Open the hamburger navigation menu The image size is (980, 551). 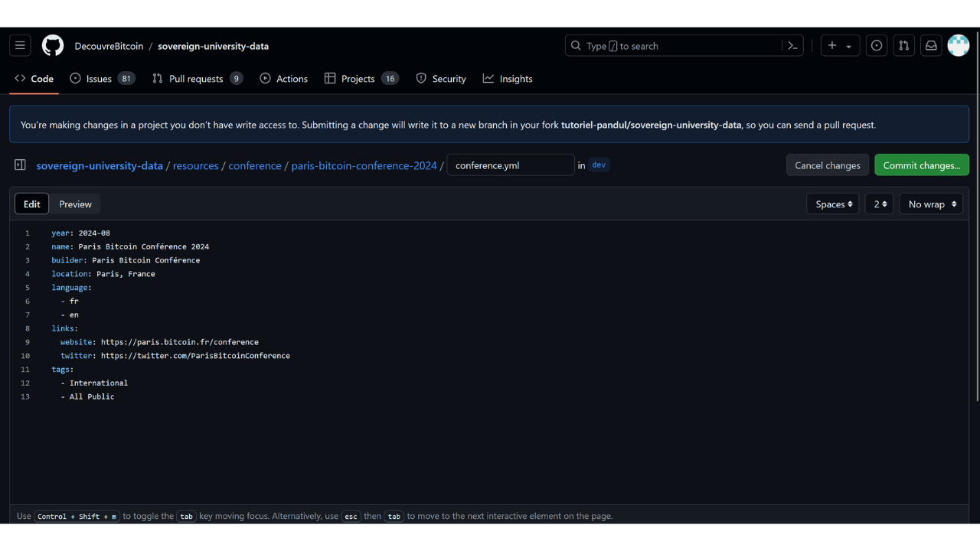(21, 46)
